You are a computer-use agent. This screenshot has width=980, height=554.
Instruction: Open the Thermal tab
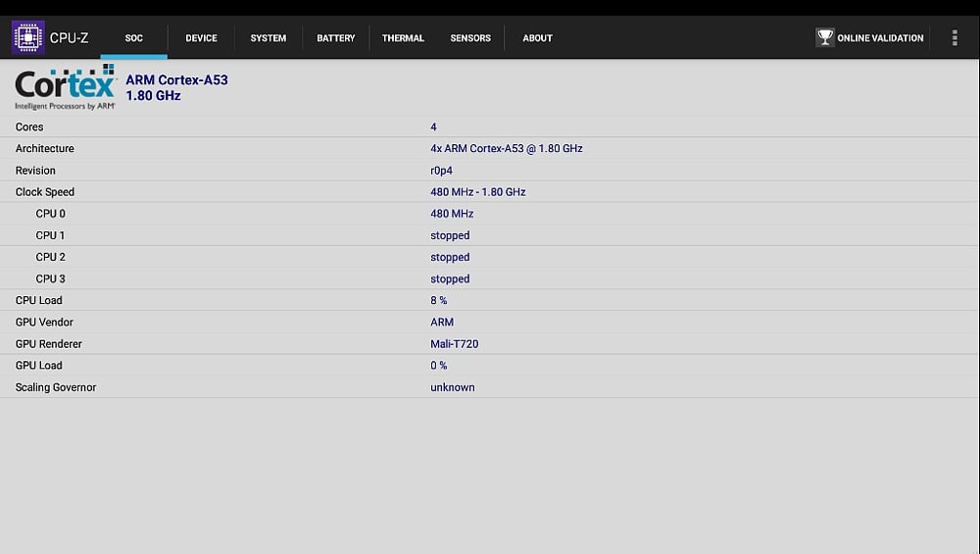pos(403,38)
